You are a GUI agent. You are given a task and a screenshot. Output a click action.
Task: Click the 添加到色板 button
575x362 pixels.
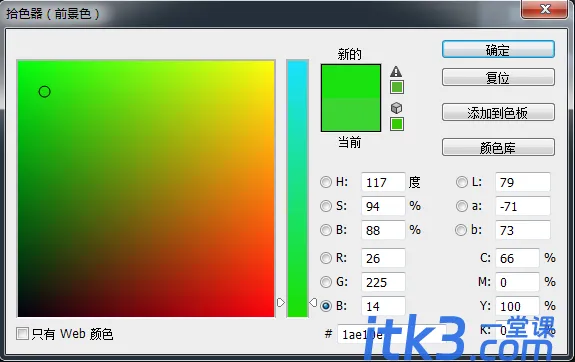pos(498,113)
